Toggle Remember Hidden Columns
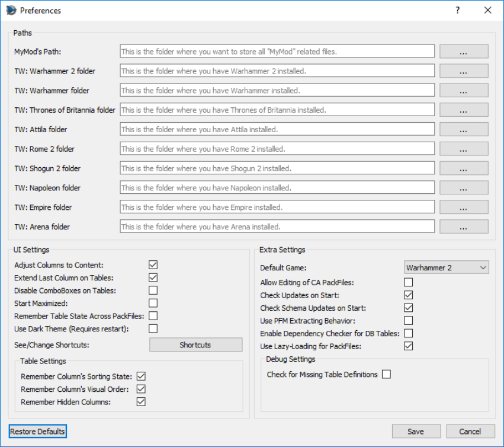Viewport: 504px width, 447px height. [x=141, y=401]
